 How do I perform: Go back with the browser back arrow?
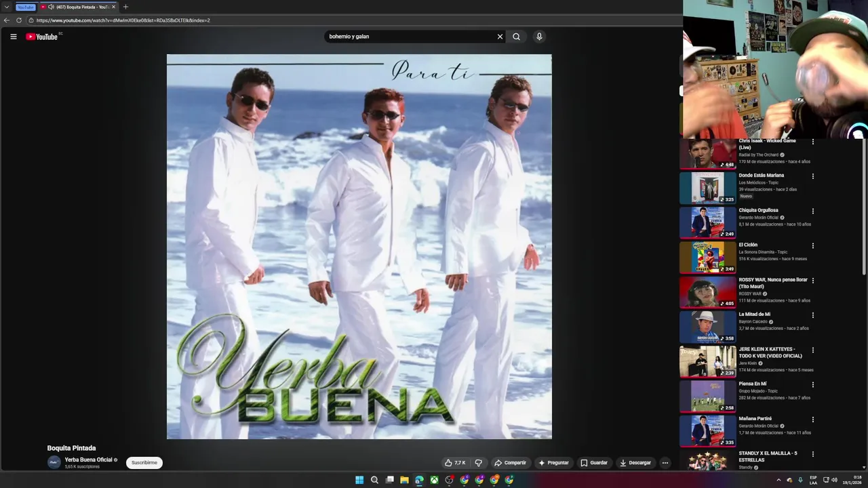pyautogui.click(x=7, y=20)
